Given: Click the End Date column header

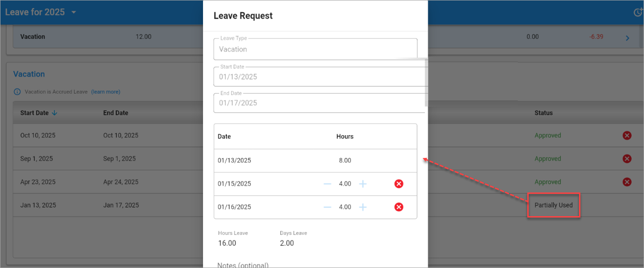Looking at the screenshot, I should point(116,113).
